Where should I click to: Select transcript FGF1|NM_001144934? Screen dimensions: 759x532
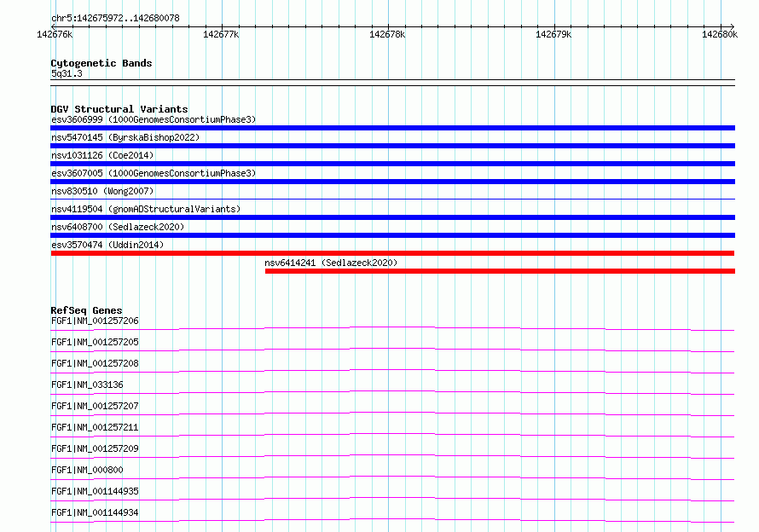click(x=95, y=512)
